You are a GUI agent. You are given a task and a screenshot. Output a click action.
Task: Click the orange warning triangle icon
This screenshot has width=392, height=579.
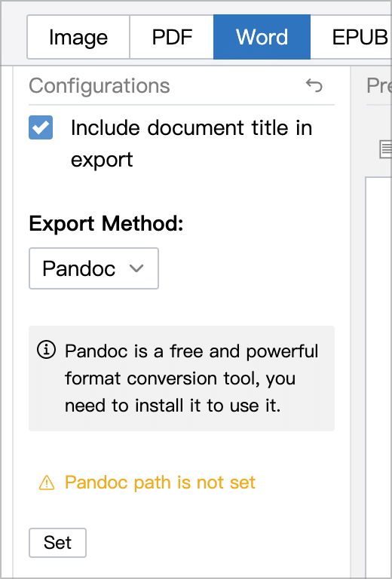(x=47, y=483)
